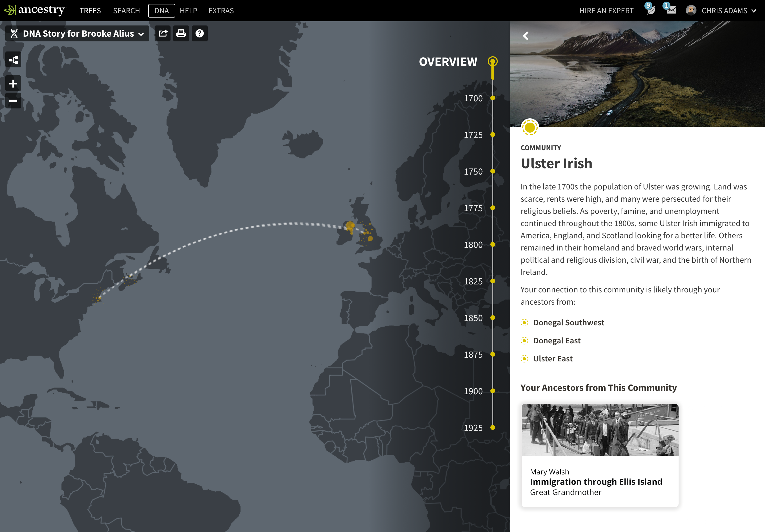Click the Ancestry logo home link
Viewport: 765px width, 532px height.
pos(35,10)
